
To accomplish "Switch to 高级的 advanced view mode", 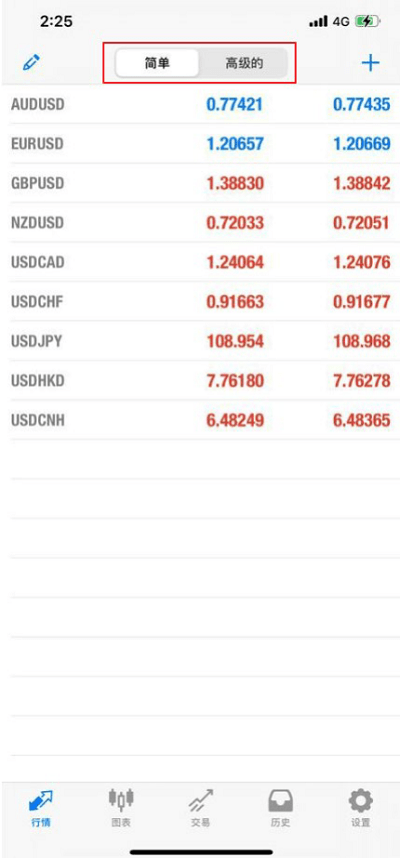I will click(x=244, y=63).
